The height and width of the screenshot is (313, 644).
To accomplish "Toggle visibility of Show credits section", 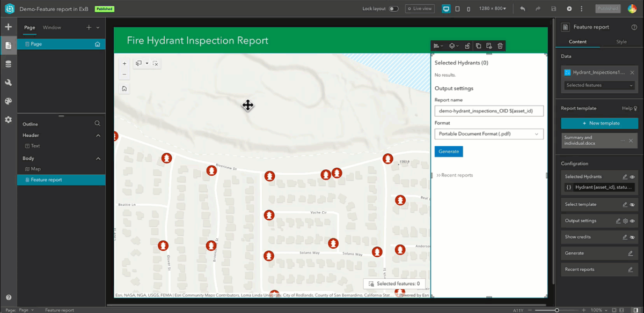I will click(x=632, y=237).
